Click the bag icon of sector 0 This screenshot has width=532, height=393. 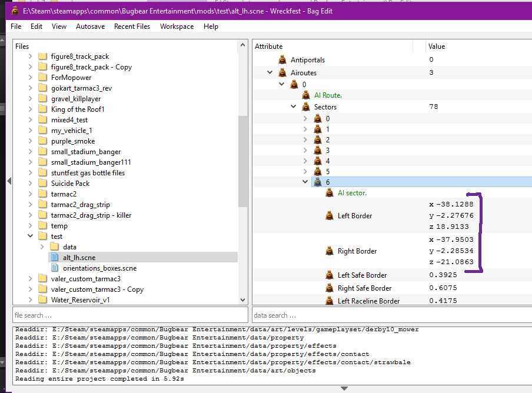[318, 118]
